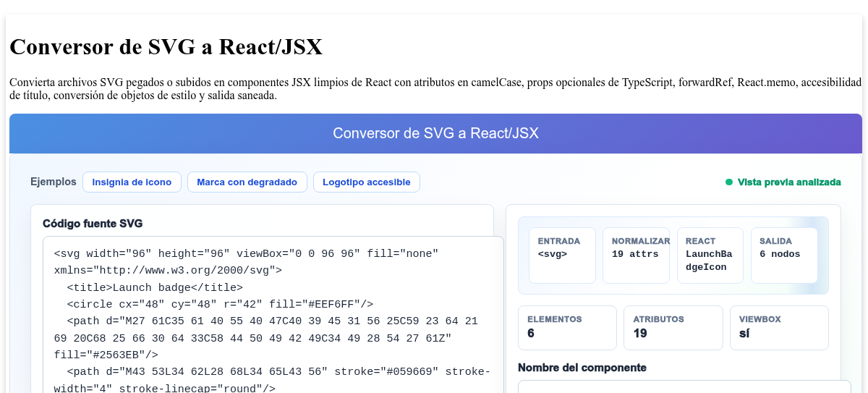Click the main page heading
This screenshot has height=393, width=868.
166,47
